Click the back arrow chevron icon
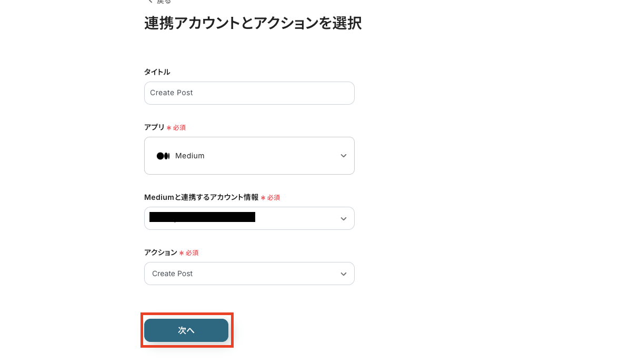The height and width of the screenshot is (364, 622). (x=149, y=2)
